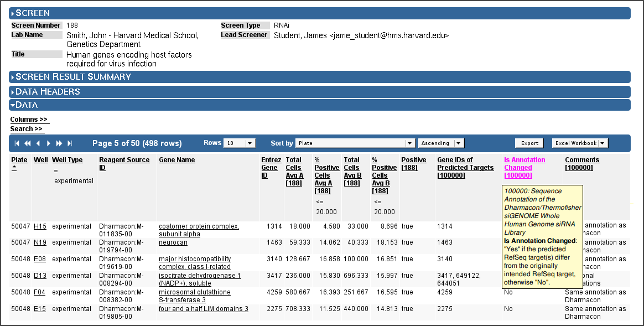Screen dimensions: 644x326
Task: Open the Sort by Plate dropdown
Action: (x=355, y=143)
